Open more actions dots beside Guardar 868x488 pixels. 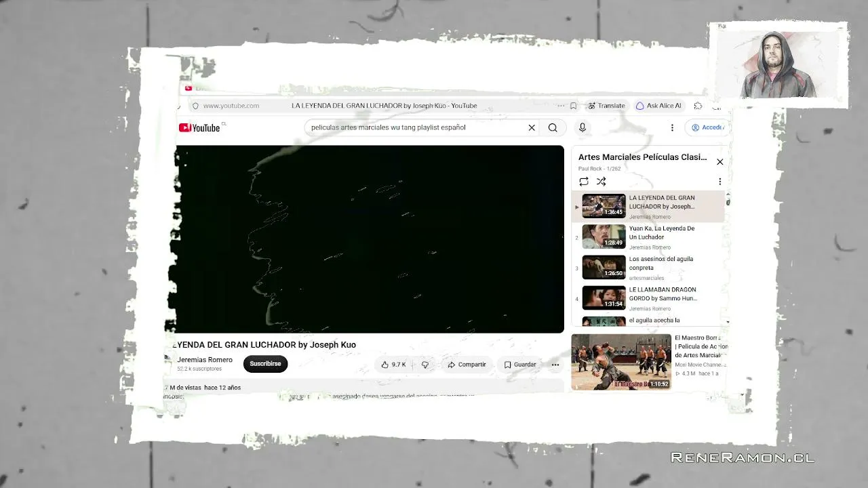(555, 365)
